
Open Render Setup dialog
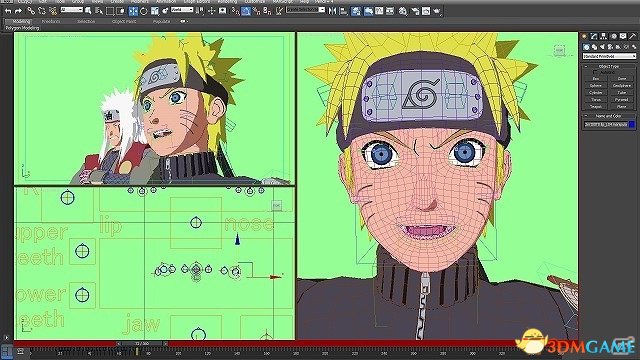[415, 11]
